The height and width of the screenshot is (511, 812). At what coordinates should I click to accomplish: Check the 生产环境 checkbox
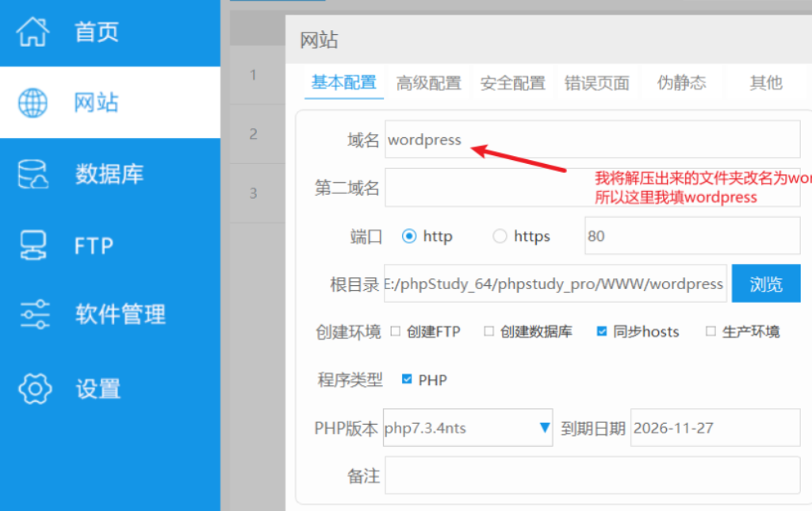pos(710,331)
